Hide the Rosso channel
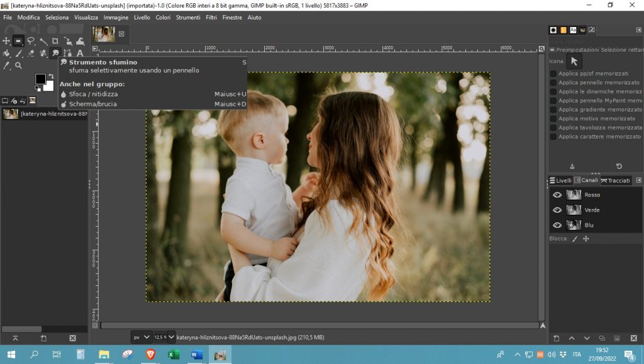The height and width of the screenshot is (364, 644). point(556,195)
